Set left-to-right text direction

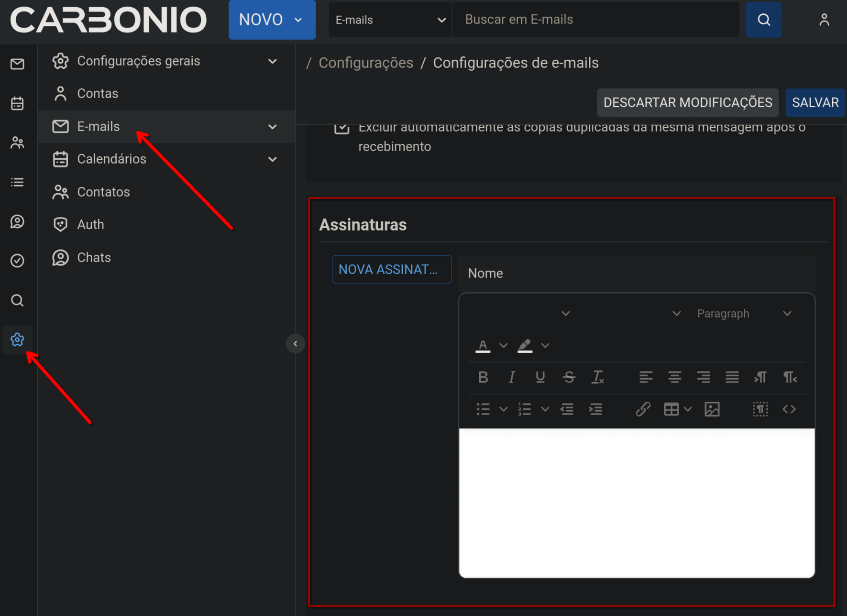(760, 377)
